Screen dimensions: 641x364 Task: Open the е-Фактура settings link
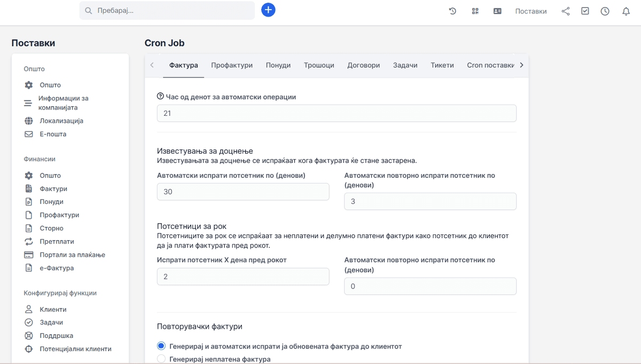[57, 268]
